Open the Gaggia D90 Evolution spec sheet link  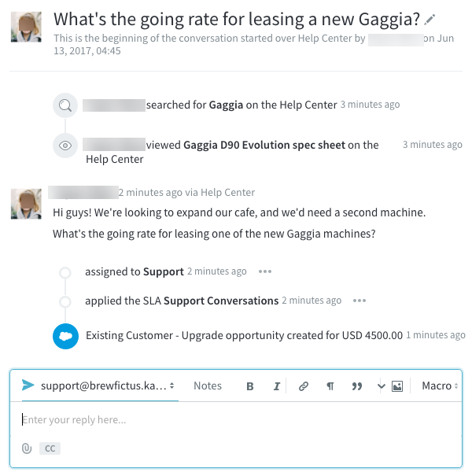coord(264,145)
